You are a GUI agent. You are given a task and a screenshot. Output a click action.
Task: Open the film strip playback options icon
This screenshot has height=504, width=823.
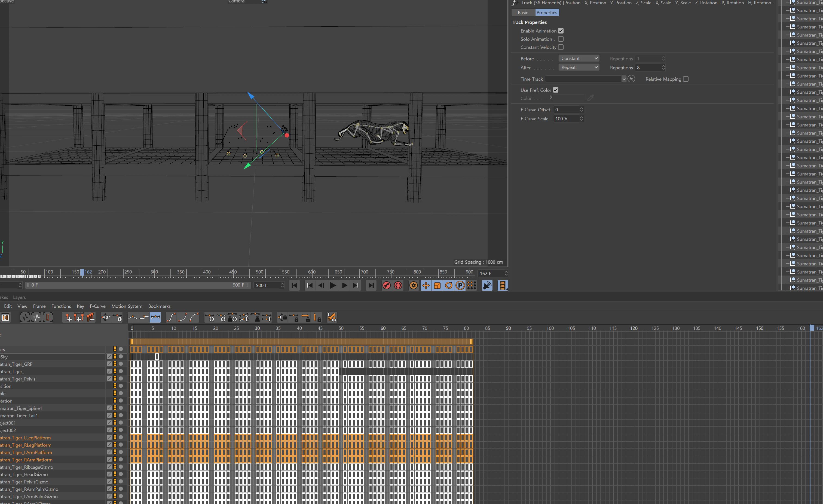click(x=503, y=285)
